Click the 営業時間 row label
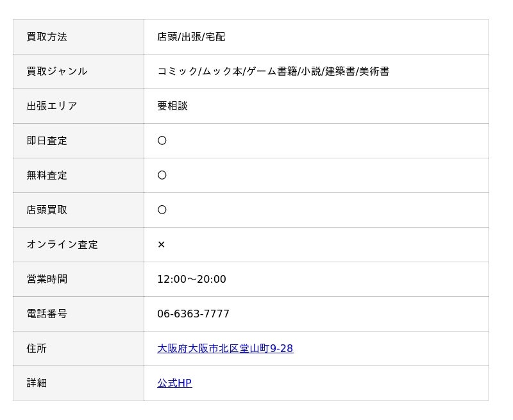Viewport: 513px width, 420px height. point(47,279)
